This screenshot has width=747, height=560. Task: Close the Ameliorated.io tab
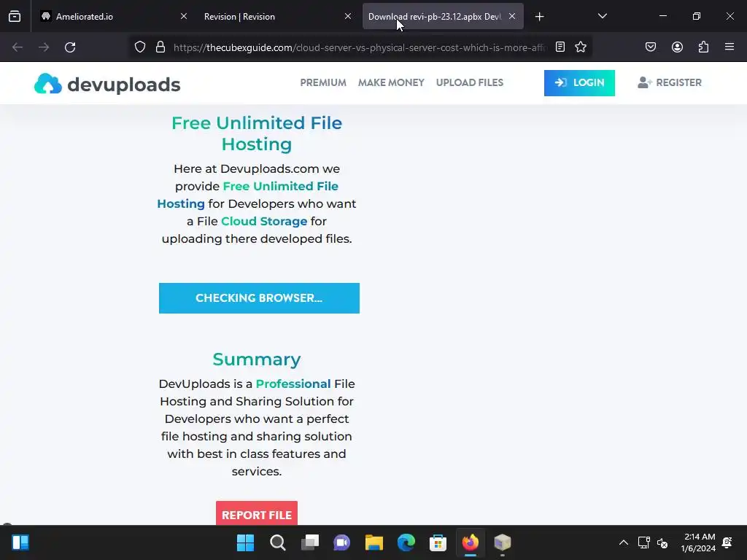point(183,16)
